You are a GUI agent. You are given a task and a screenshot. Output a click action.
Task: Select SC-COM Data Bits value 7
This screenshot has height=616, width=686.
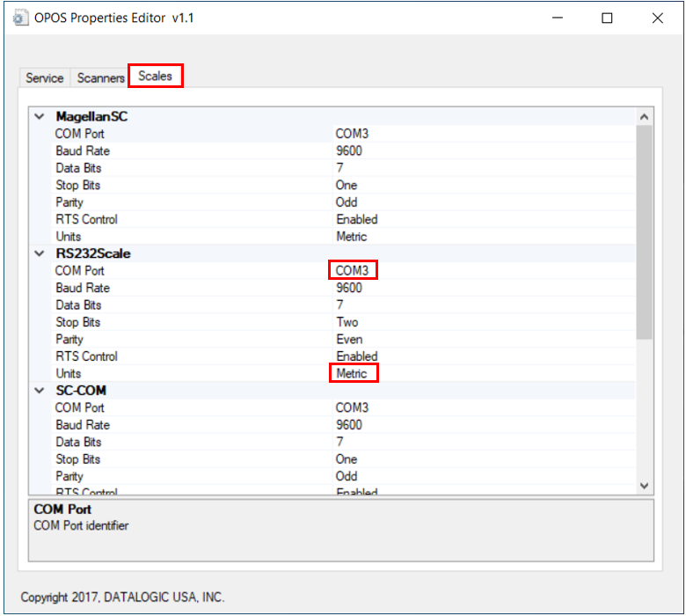click(x=339, y=443)
